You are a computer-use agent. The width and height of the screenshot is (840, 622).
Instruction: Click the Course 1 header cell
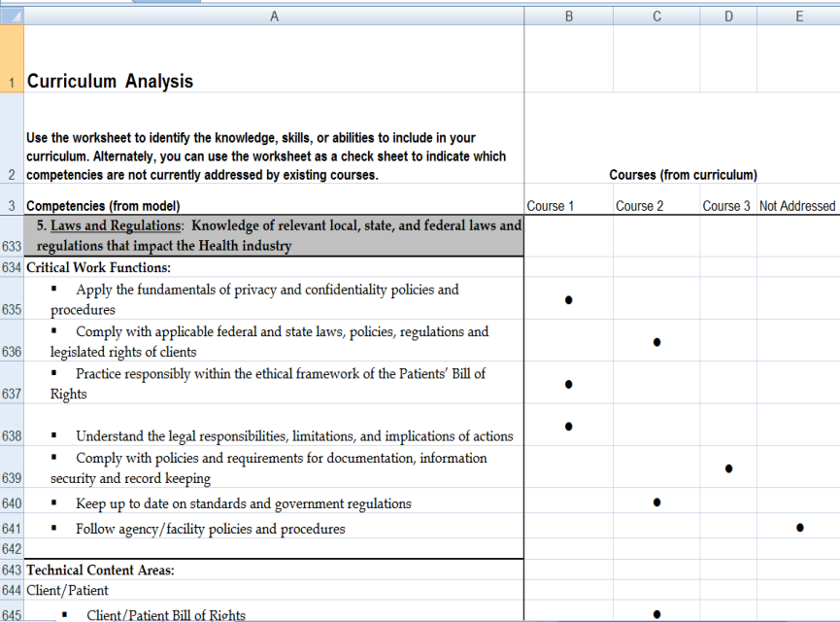pyautogui.click(x=551, y=206)
